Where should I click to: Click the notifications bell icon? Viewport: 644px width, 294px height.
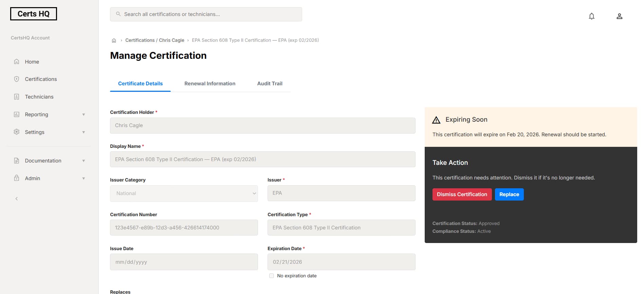point(591,16)
